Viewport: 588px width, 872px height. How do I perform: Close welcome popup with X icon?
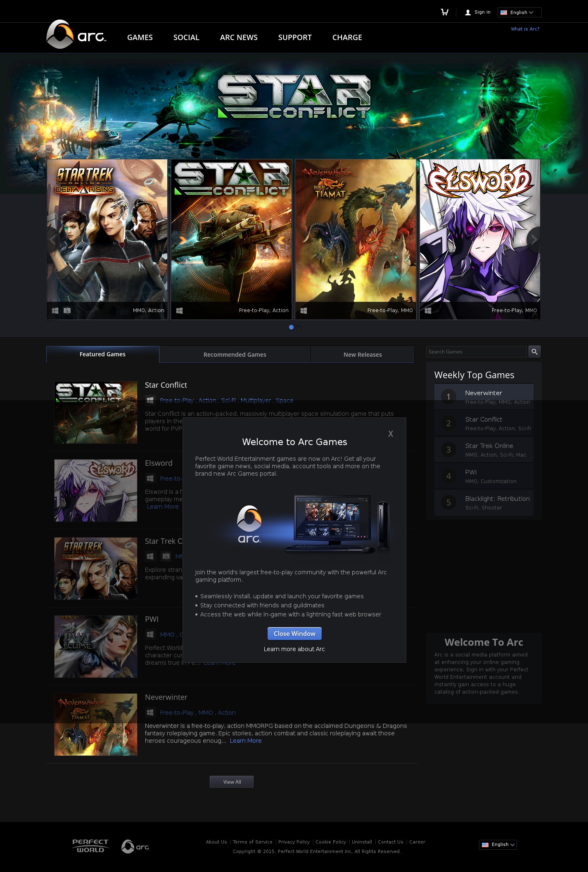click(390, 434)
